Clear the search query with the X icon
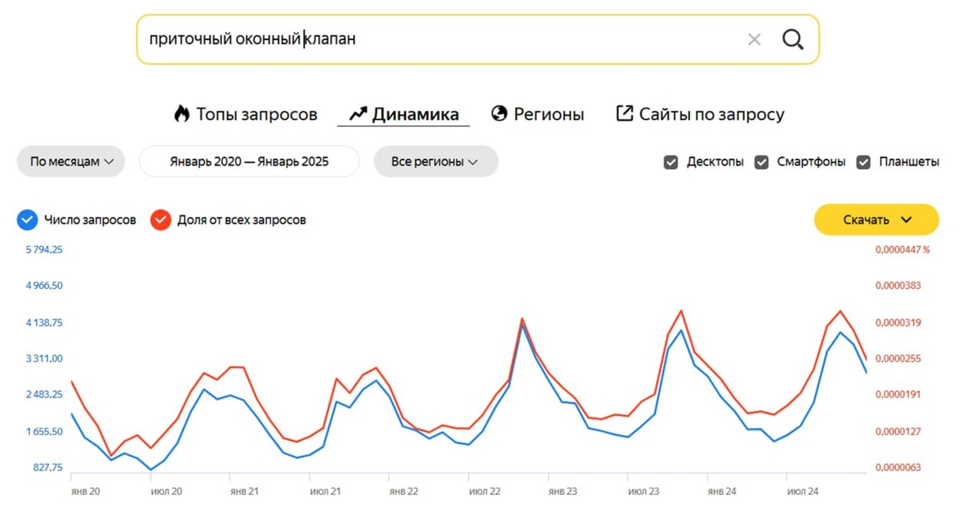 [x=755, y=39]
